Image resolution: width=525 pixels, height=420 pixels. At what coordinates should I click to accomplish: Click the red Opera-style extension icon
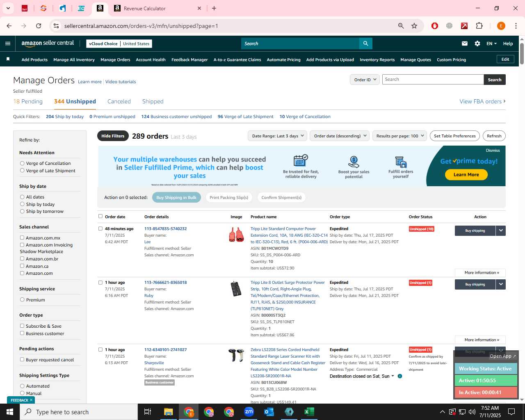click(435, 26)
